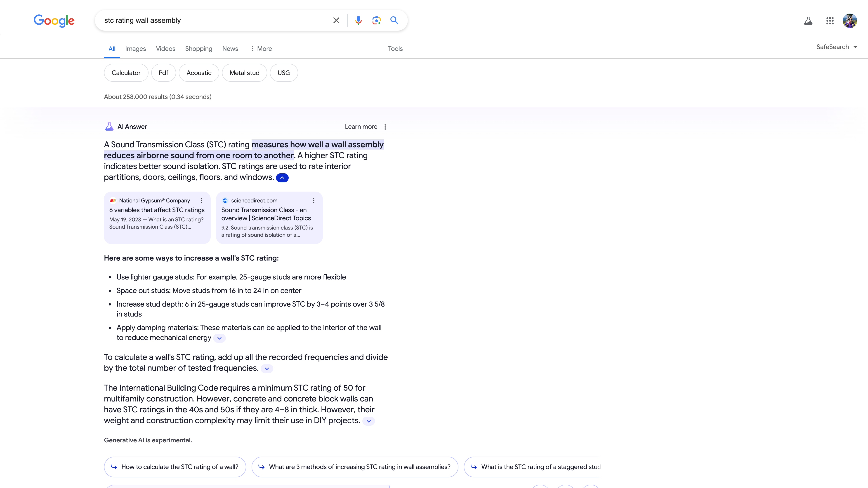Ask how to calculate a wall's STC rating

(175, 467)
